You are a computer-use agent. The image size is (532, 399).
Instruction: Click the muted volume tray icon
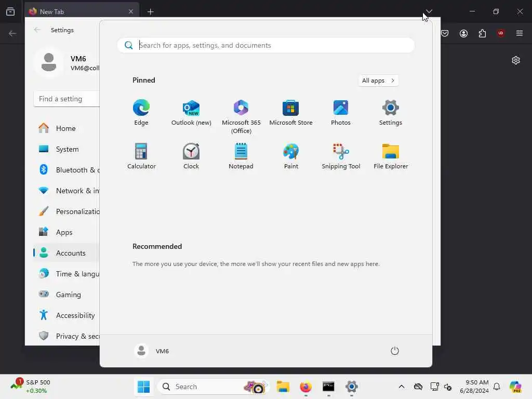pos(448,387)
